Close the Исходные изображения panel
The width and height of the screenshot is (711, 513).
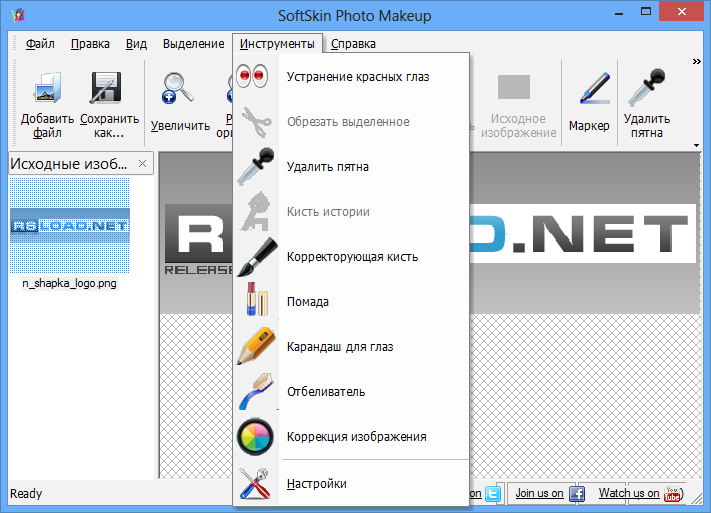(142, 163)
